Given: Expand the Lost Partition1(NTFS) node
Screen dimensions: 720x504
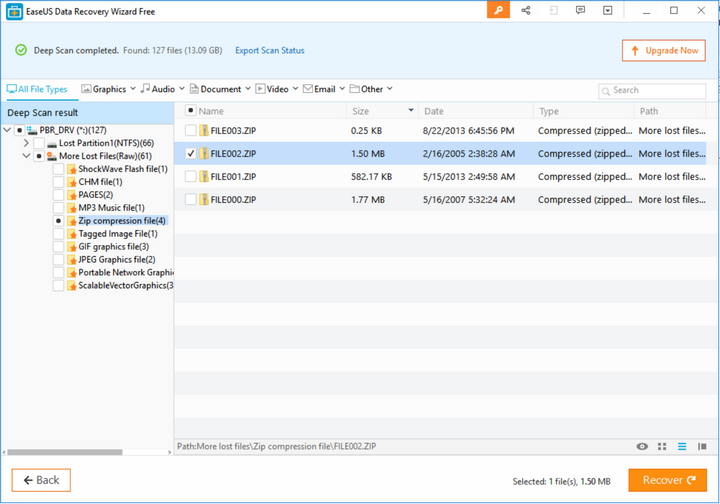Looking at the screenshot, I should click(26, 143).
